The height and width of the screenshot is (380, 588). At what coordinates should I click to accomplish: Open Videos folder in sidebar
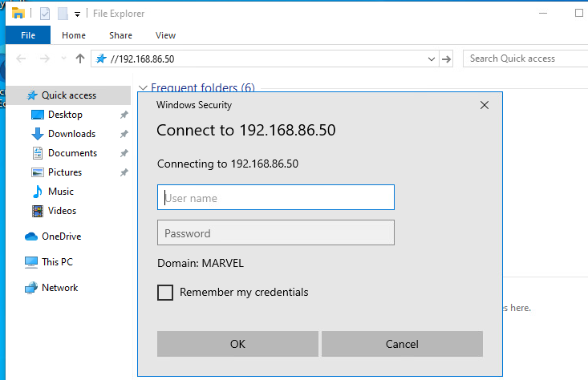62,211
